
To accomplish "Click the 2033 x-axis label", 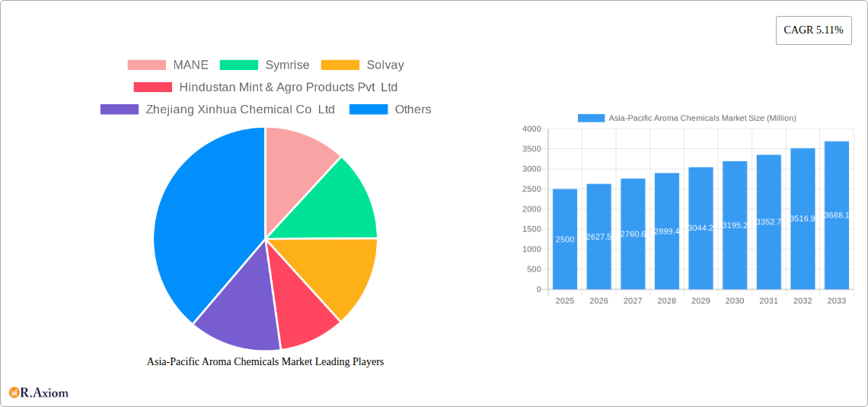I will 837,300.
